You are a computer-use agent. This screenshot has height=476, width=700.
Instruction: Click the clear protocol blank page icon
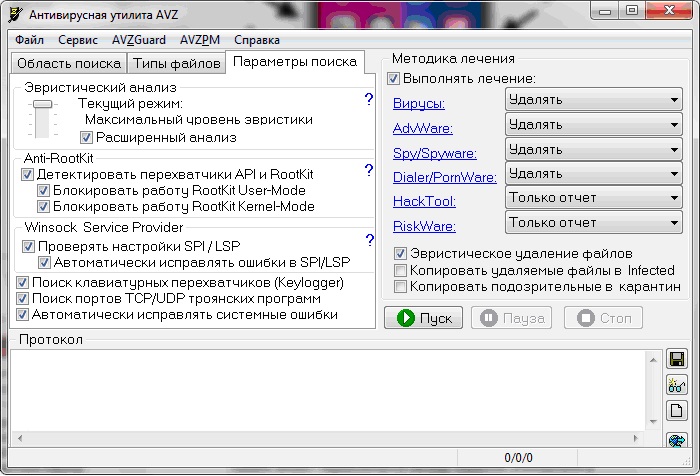(x=676, y=410)
